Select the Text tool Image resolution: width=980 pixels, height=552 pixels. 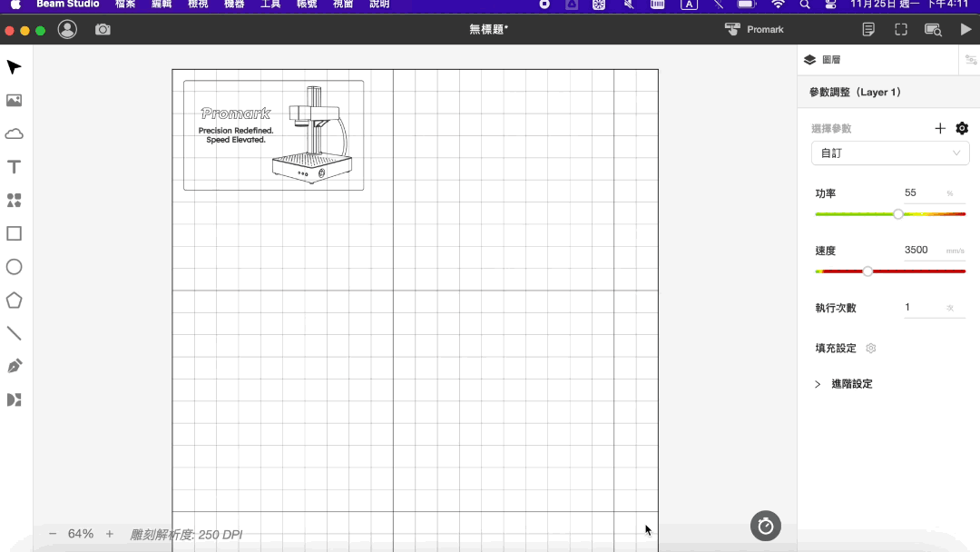pos(14,167)
